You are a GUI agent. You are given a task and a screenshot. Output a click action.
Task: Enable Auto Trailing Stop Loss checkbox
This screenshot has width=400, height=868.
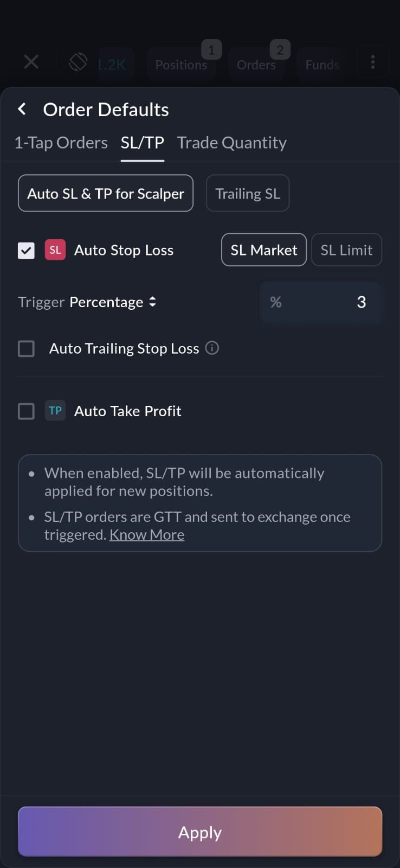point(26,348)
